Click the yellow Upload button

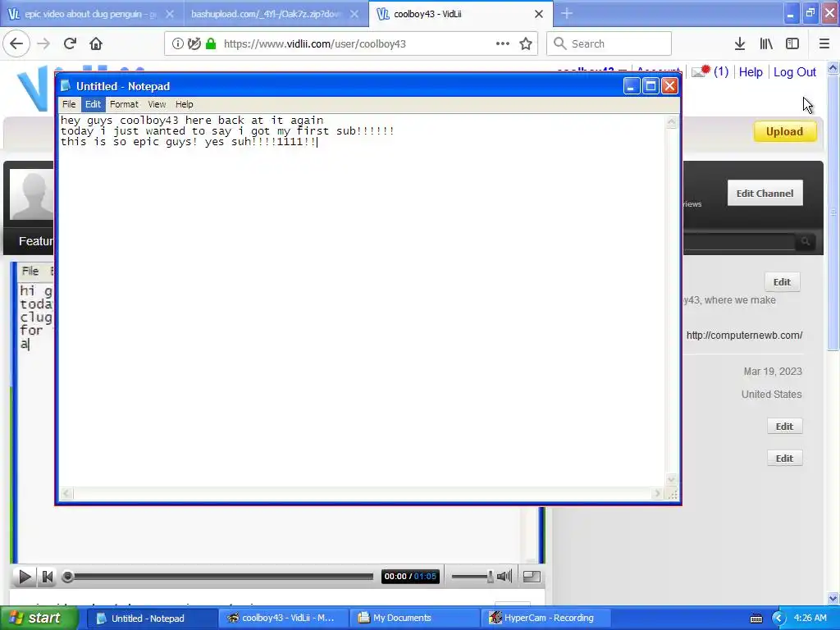(785, 132)
